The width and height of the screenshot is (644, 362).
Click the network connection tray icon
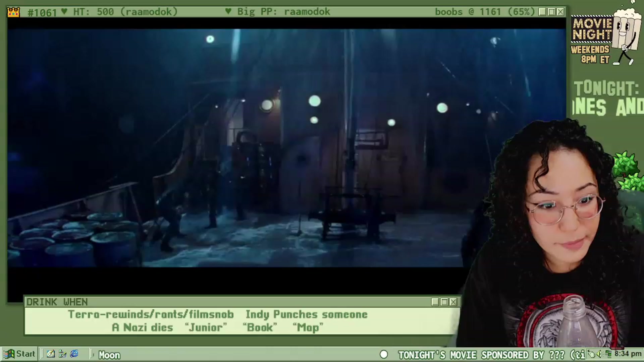[x=608, y=354]
